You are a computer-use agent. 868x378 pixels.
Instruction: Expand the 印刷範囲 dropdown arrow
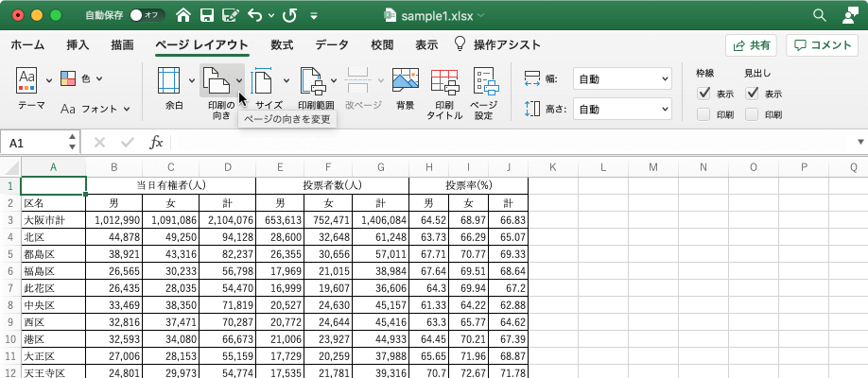334,81
